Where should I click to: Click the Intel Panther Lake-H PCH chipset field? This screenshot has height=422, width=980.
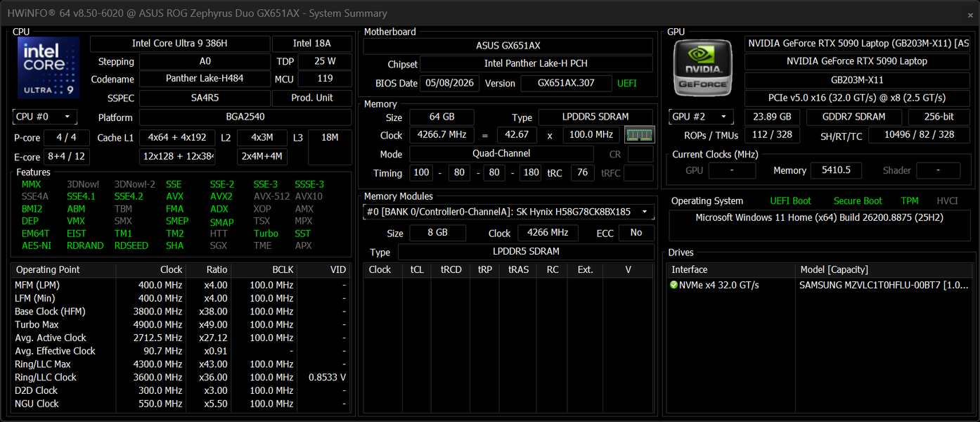coord(536,64)
